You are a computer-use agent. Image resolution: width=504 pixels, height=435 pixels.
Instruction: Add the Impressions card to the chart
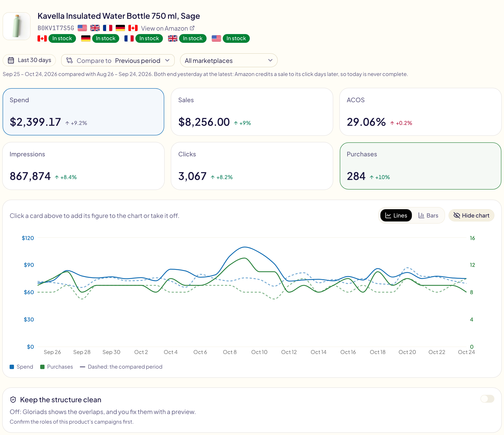click(83, 166)
